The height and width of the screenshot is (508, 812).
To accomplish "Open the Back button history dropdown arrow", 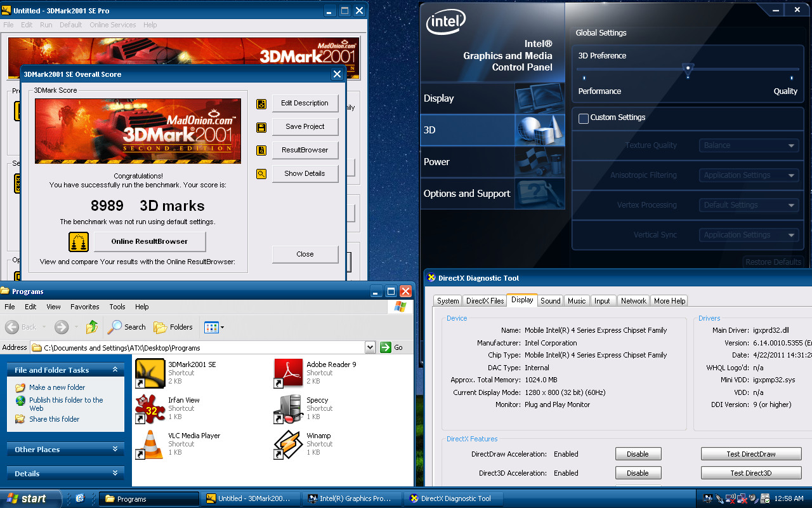I will [44, 328].
